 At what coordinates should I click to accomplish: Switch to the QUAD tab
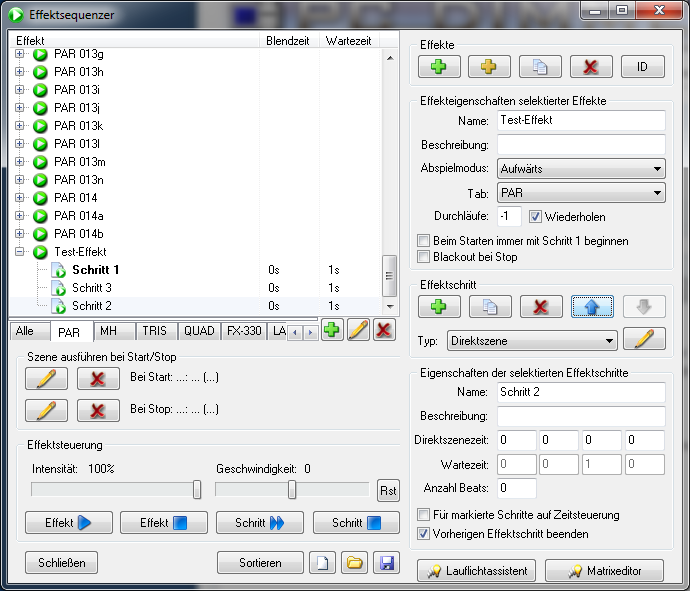click(199, 331)
